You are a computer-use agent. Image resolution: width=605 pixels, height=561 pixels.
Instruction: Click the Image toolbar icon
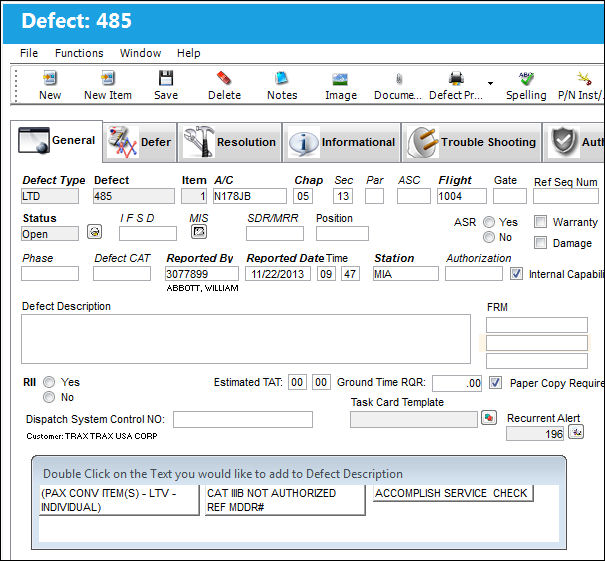[x=340, y=79]
